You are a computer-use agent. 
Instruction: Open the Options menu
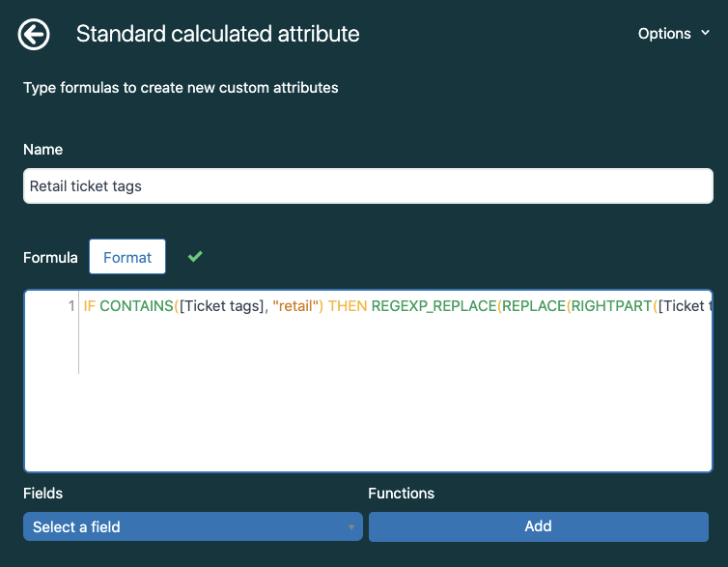click(664, 34)
